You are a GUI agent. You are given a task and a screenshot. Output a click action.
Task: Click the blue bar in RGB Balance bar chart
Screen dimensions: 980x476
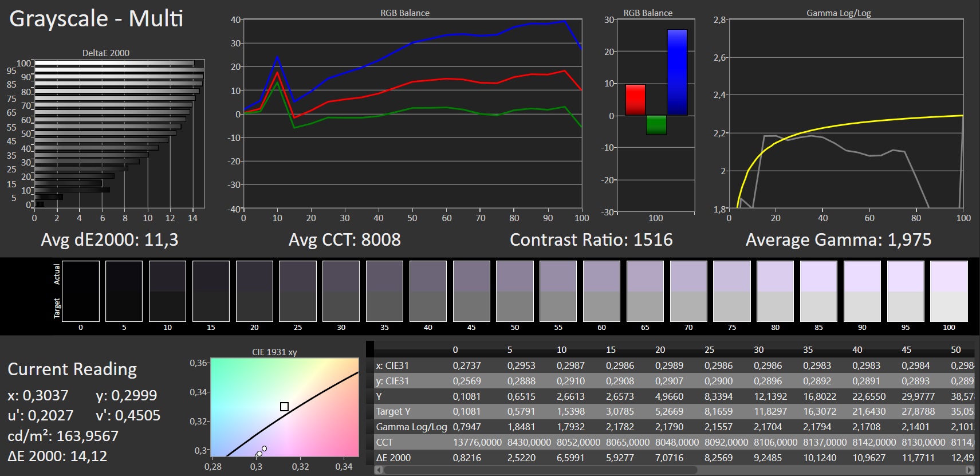pos(676,73)
